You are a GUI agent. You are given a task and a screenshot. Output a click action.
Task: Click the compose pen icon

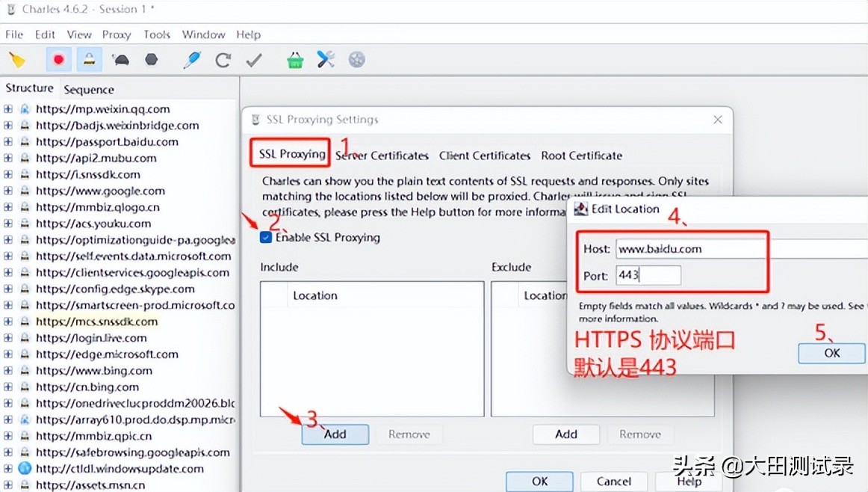click(191, 59)
